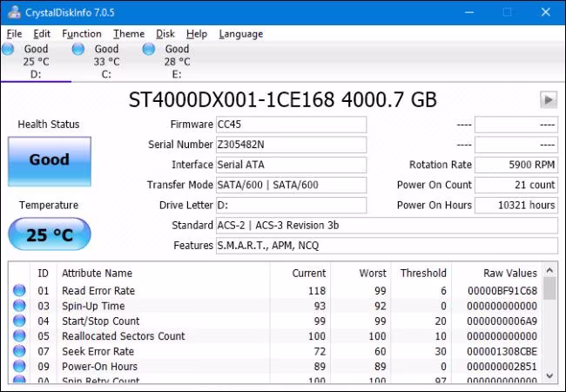566x392 pixels.
Task: Click raw value 00000BF91C68
Action: coord(502,291)
